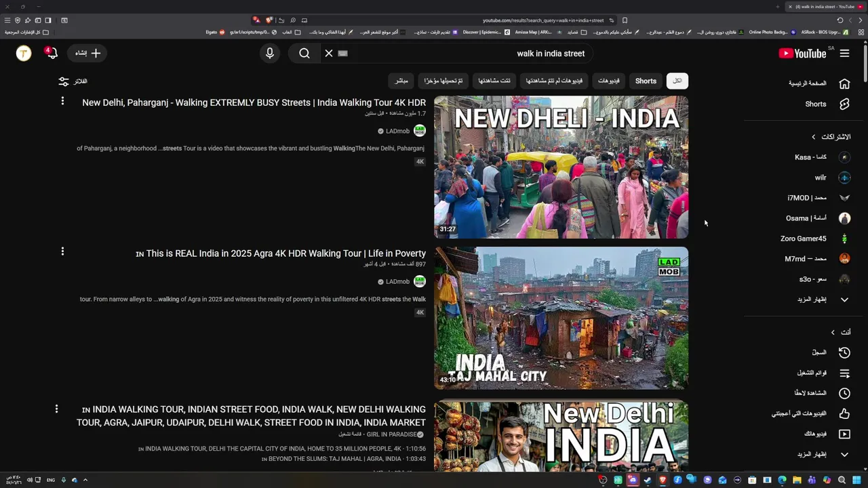Open more options for the INDIA WALKING TOUR playlist
This screenshot has width=868, height=488.
pos(56,409)
